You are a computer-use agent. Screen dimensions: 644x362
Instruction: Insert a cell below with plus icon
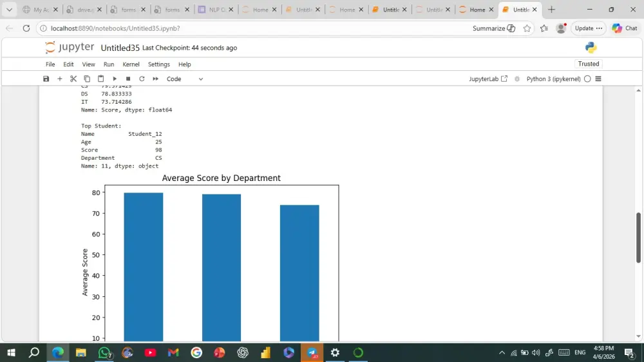tap(59, 79)
